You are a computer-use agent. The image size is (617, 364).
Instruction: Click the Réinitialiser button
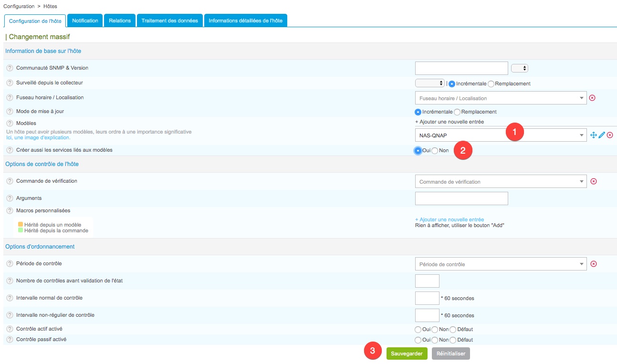pos(451,354)
